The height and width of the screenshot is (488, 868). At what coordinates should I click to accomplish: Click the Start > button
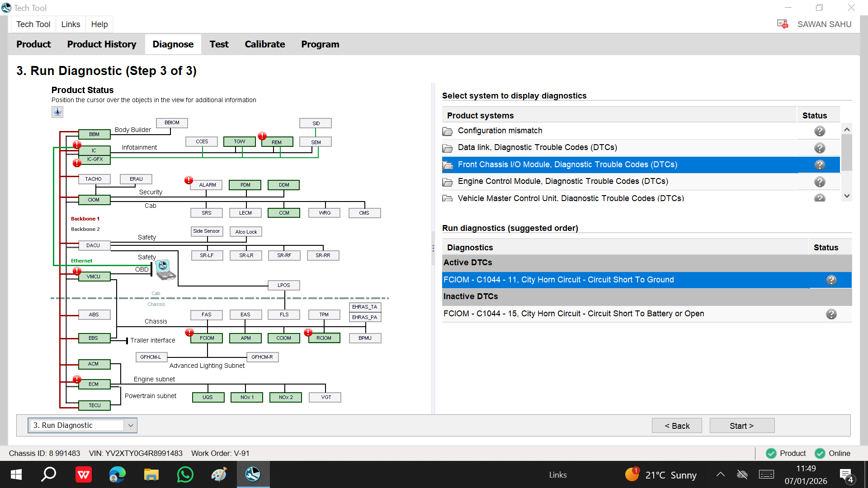pyautogui.click(x=742, y=426)
